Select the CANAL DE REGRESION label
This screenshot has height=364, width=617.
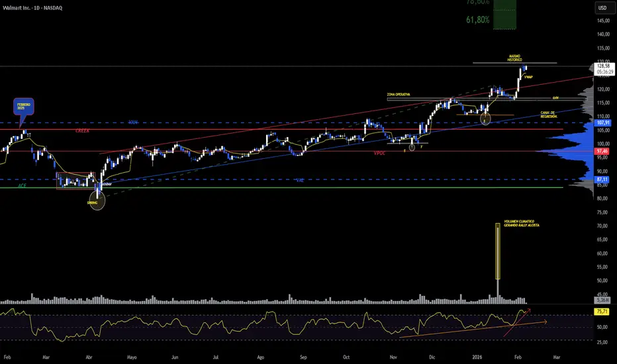click(549, 114)
